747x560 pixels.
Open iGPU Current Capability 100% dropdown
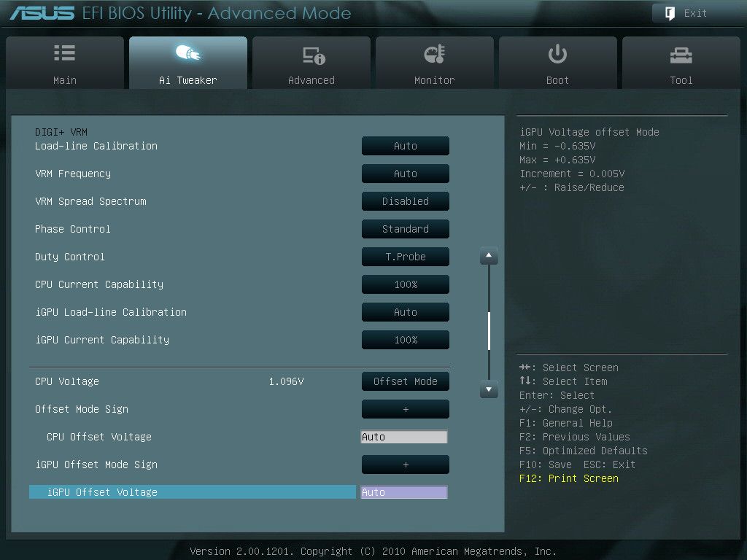(x=406, y=340)
